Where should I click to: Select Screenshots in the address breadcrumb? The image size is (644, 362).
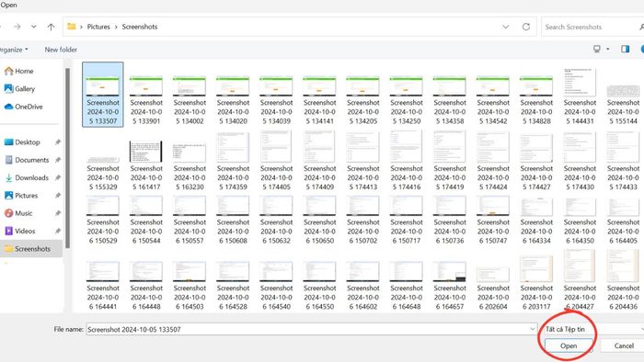click(140, 27)
